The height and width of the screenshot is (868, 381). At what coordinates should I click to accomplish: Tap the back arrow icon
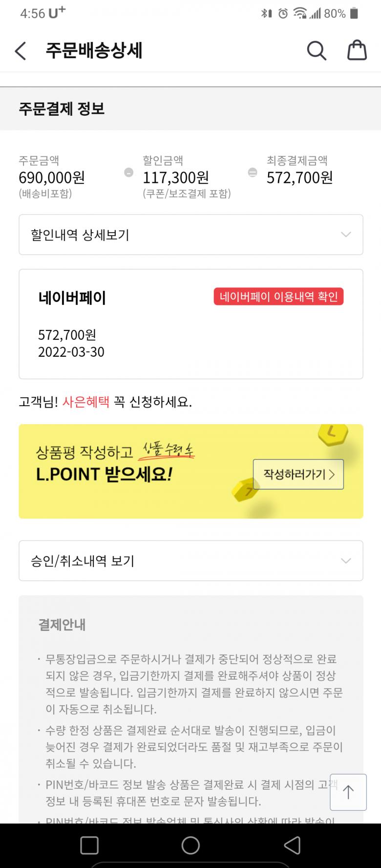[21, 51]
